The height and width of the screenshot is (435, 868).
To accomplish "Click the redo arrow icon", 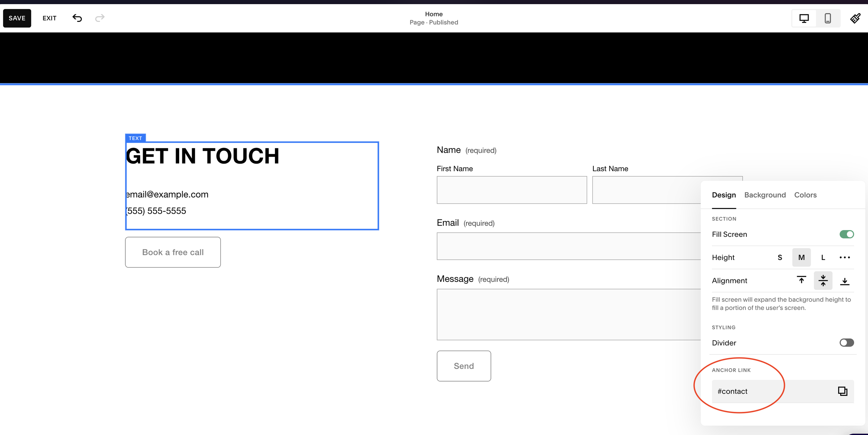I will [x=100, y=18].
